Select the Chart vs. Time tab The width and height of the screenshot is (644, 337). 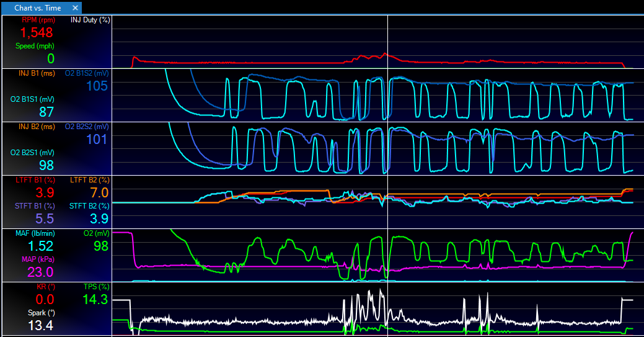36,7
